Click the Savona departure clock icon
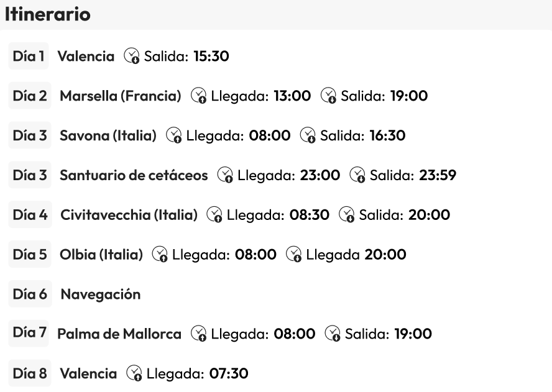Viewport: 552px width, 392px height. [308, 136]
